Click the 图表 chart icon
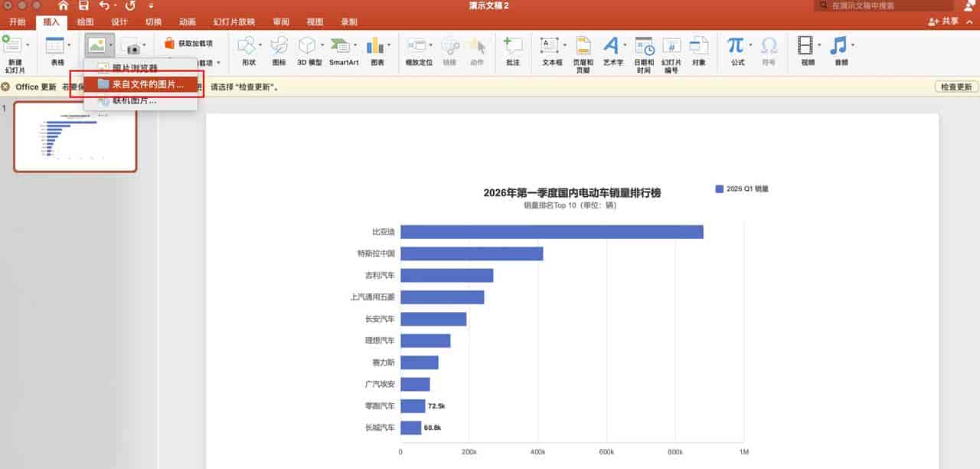This screenshot has height=469, width=980. point(374,45)
